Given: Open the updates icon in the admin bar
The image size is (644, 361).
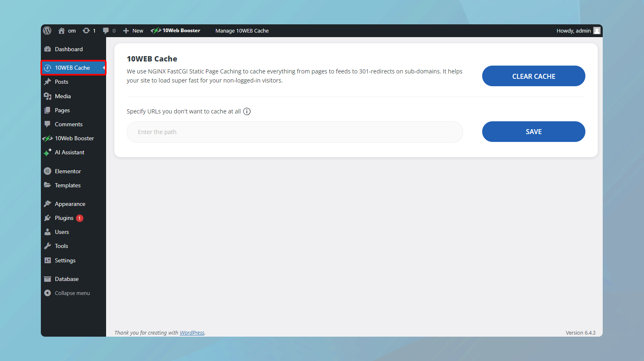Looking at the screenshot, I should pos(87,30).
